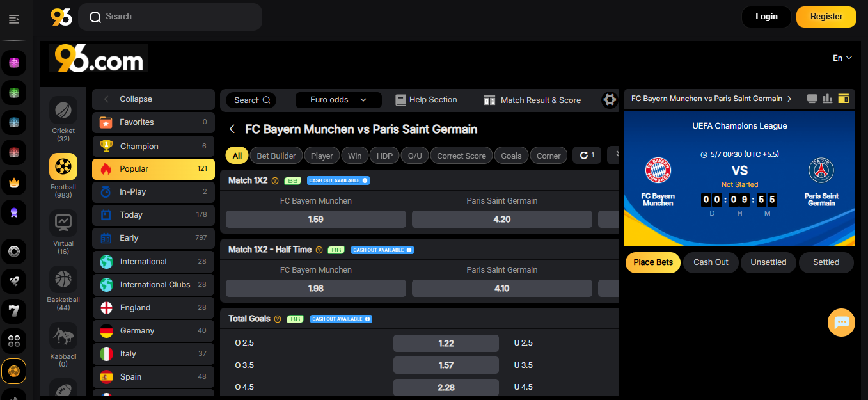Image resolution: width=868 pixels, height=400 pixels.
Task: Click the 96 logo in the top bar
Action: pyautogui.click(x=61, y=17)
